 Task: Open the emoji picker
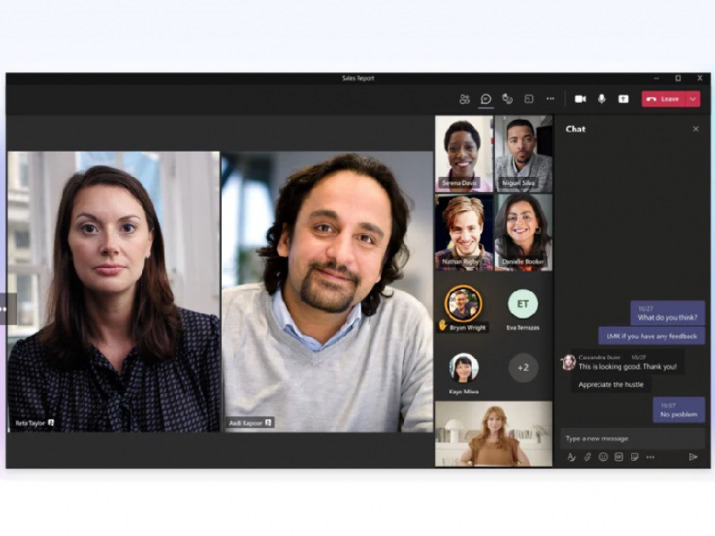[x=603, y=457]
